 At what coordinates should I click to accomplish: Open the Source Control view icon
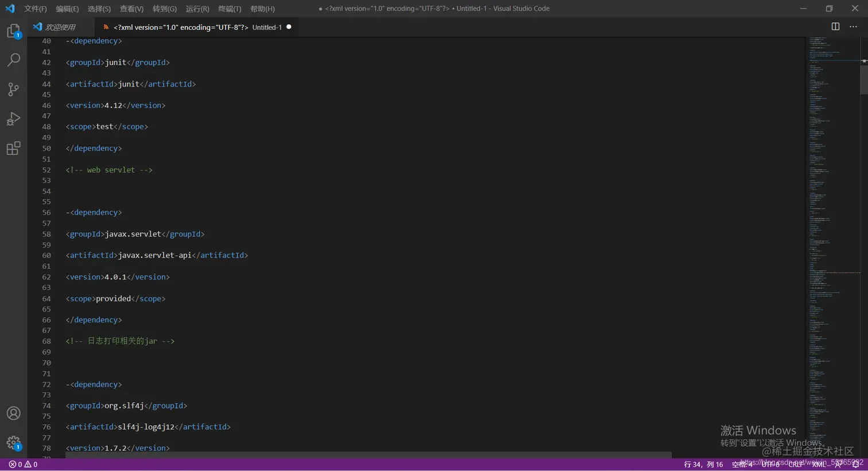pyautogui.click(x=13, y=89)
